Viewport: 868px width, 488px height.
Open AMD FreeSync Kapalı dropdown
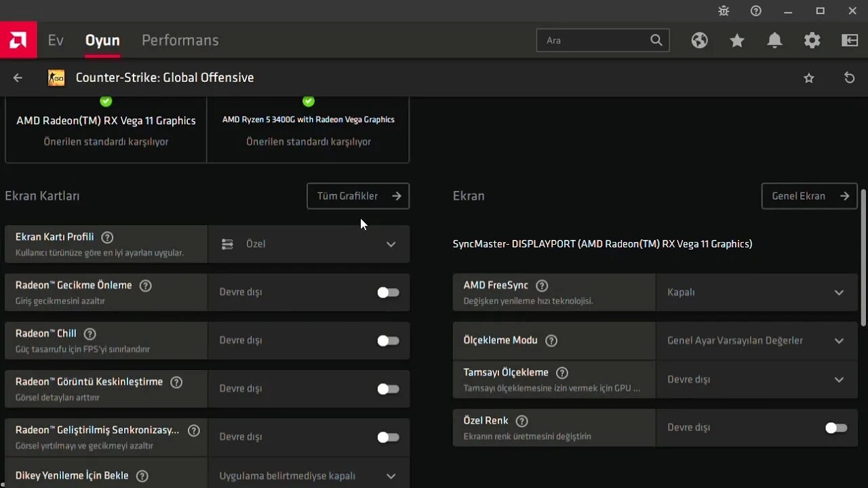[757, 293]
